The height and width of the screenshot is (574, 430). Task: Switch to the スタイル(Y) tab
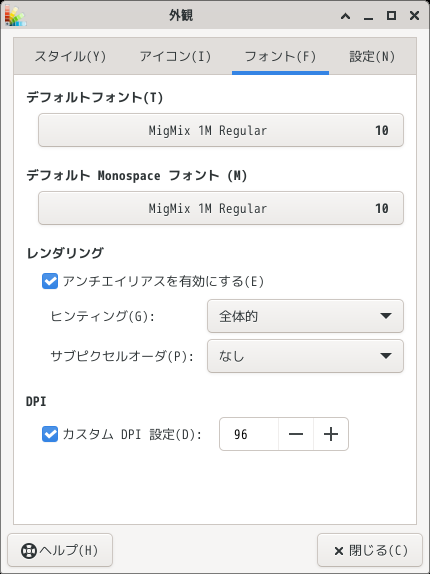point(70,57)
